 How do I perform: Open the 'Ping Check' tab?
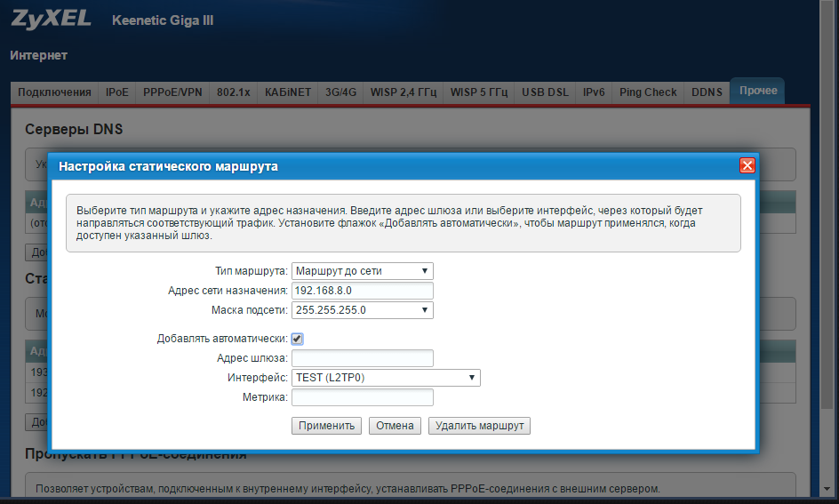tap(648, 92)
